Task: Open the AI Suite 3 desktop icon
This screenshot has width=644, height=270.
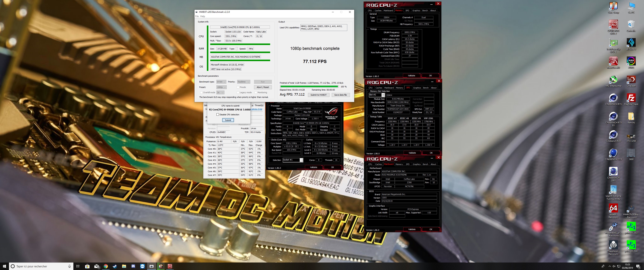Action: point(631,44)
